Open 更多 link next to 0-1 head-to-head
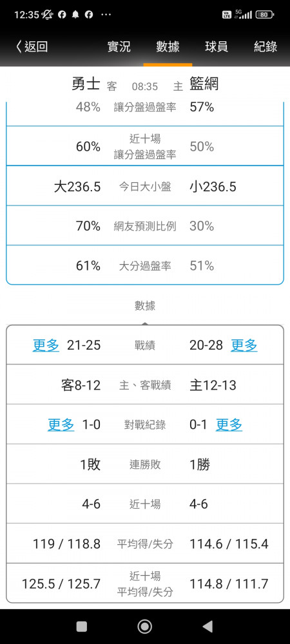The width and height of the screenshot is (290, 644). pos(229,425)
